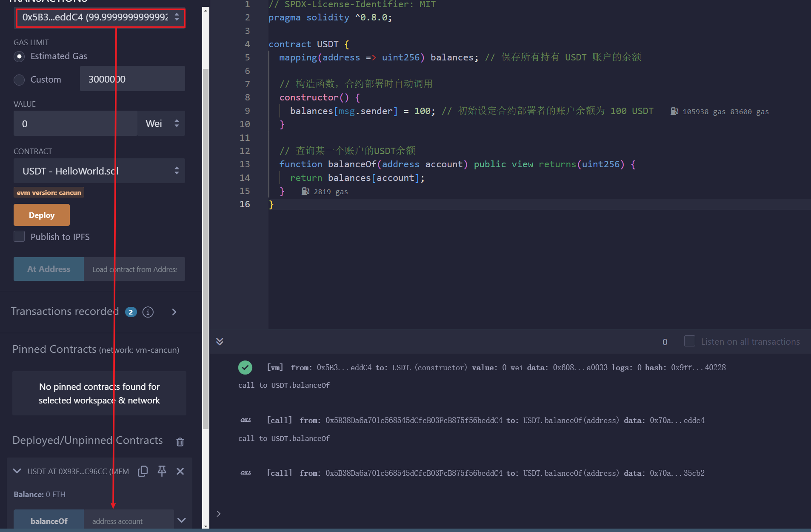Expand the balanceOf function parameters
The width and height of the screenshot is (811, 532).
[x=182, y=521]
